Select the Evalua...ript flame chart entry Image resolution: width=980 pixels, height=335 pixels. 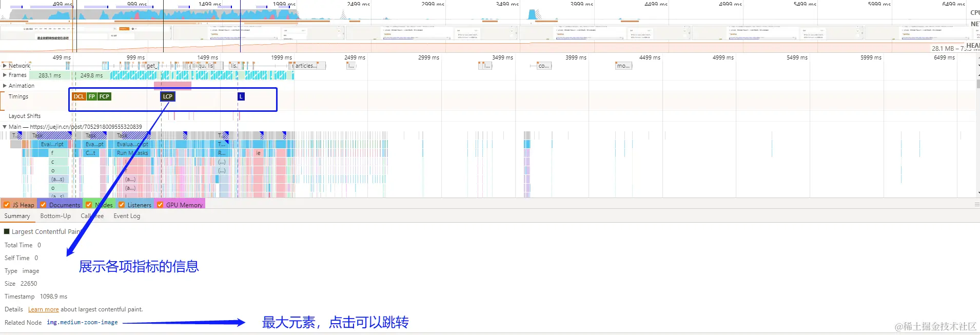pos(132,145)
